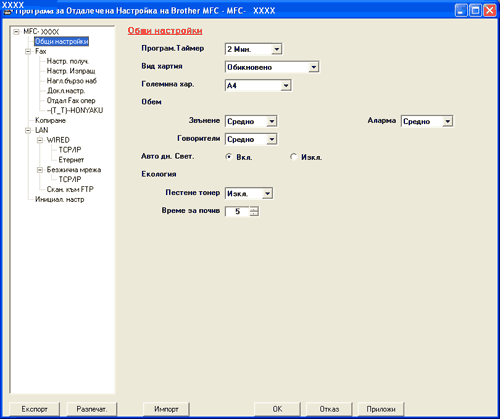500x419 pixels.
Task: Click the Импорт button
Action: [166, 409]
